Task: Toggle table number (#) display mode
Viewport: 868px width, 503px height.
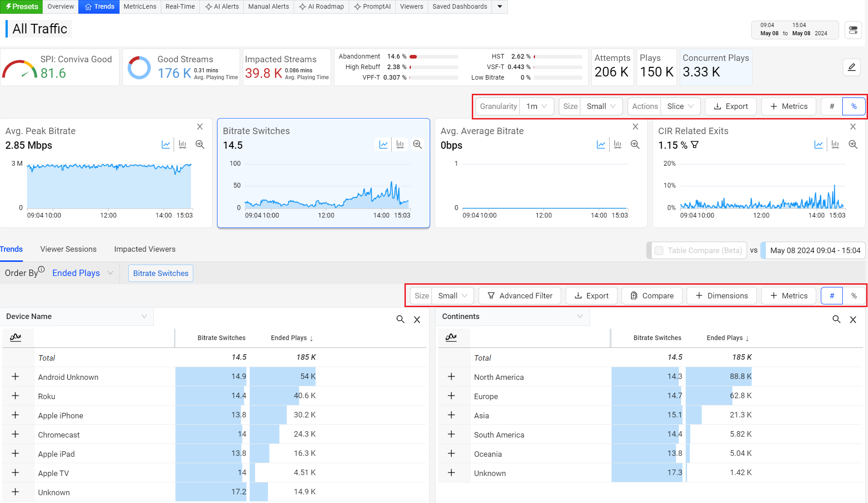Action: [832, 296]
